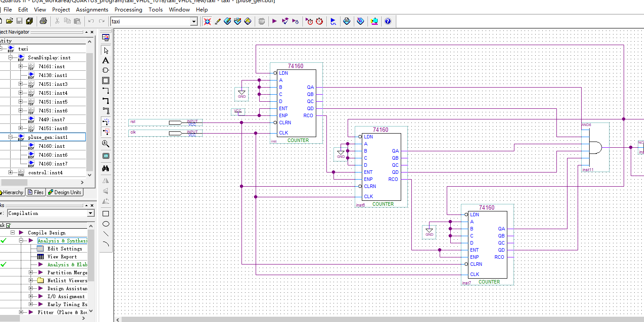The width and height of the screenshot is (644, 322).
Task: Start Analysis & Synthesis checkmark icon
Action: point(285,21)
